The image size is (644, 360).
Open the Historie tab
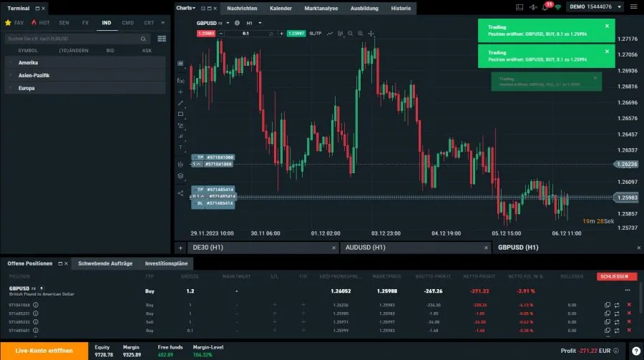coord(401,8)
